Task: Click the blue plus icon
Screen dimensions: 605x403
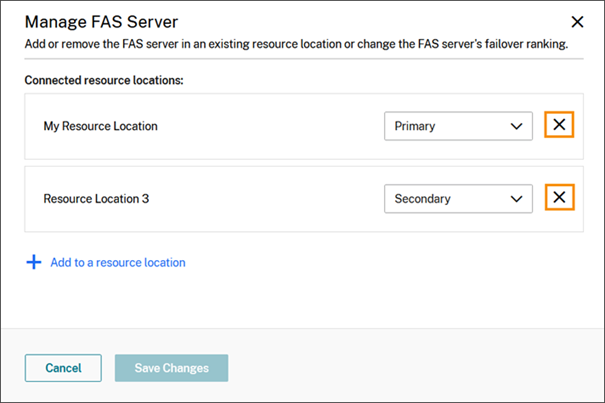Action: click(33, 262)
